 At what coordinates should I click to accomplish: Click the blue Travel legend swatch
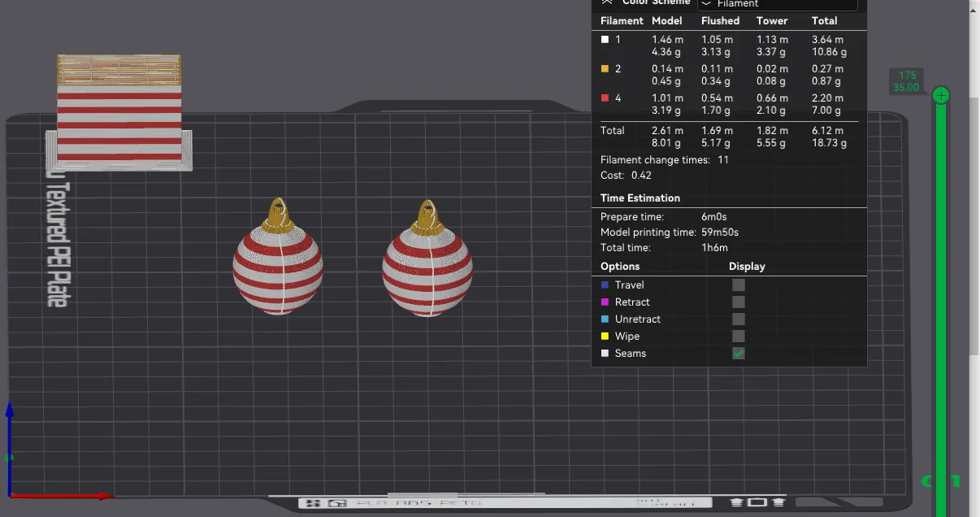pos(605,285)
